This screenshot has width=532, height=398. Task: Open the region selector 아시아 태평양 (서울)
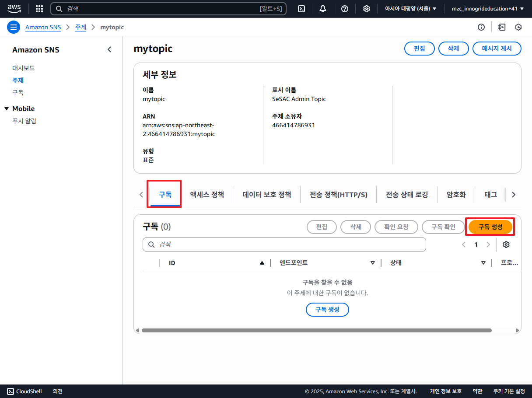pos(411,9)
